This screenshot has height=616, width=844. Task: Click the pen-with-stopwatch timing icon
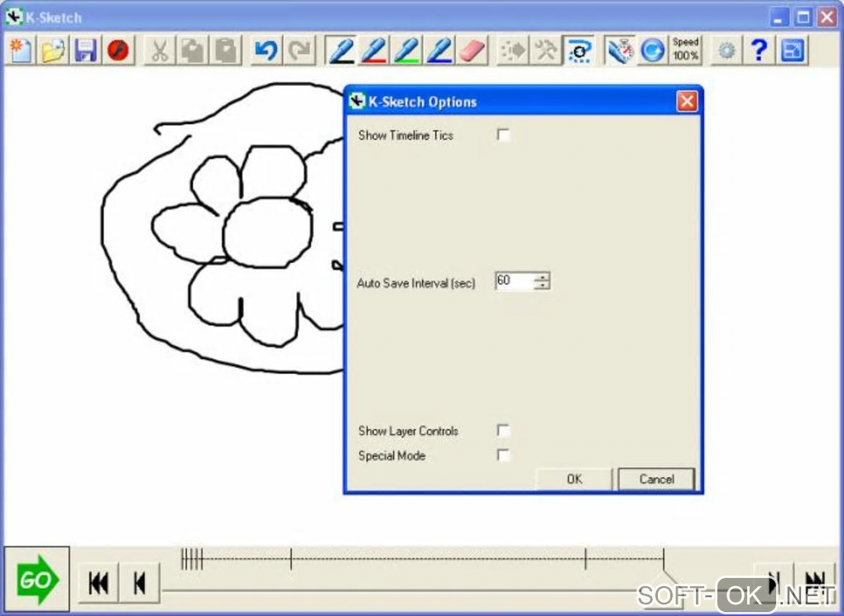point(620,50)
